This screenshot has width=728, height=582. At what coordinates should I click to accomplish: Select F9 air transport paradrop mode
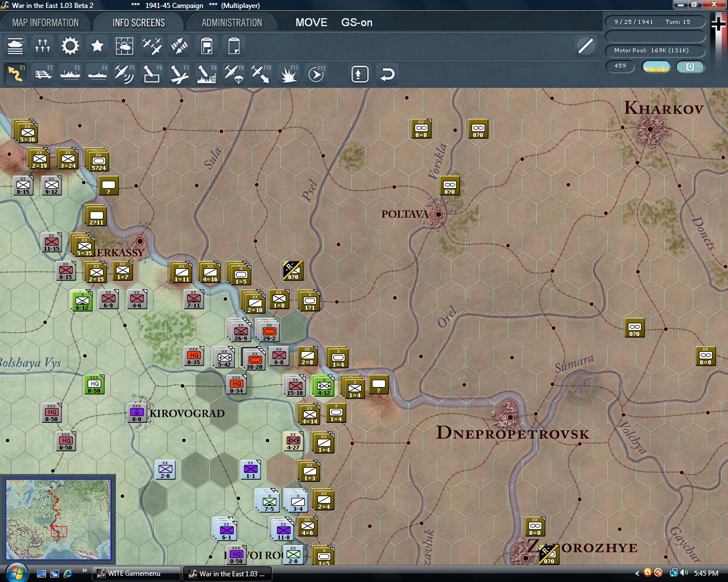coord(234,74)
